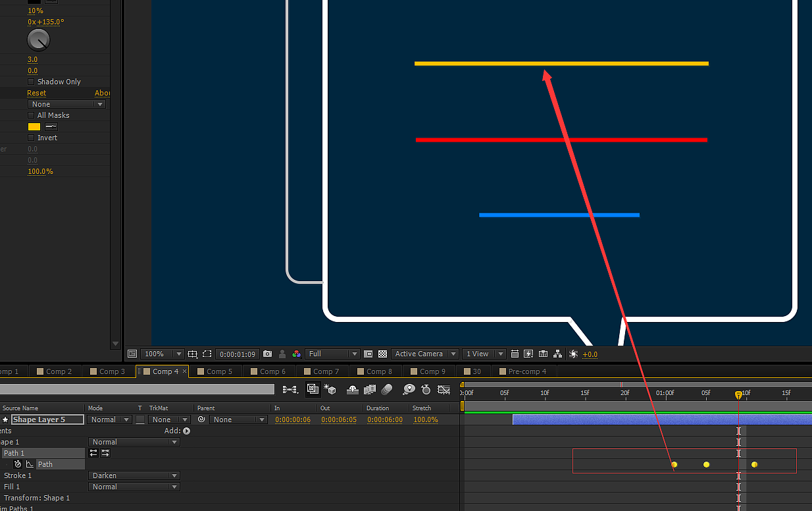Switch to the Comp 9 tab

point(428,371)
